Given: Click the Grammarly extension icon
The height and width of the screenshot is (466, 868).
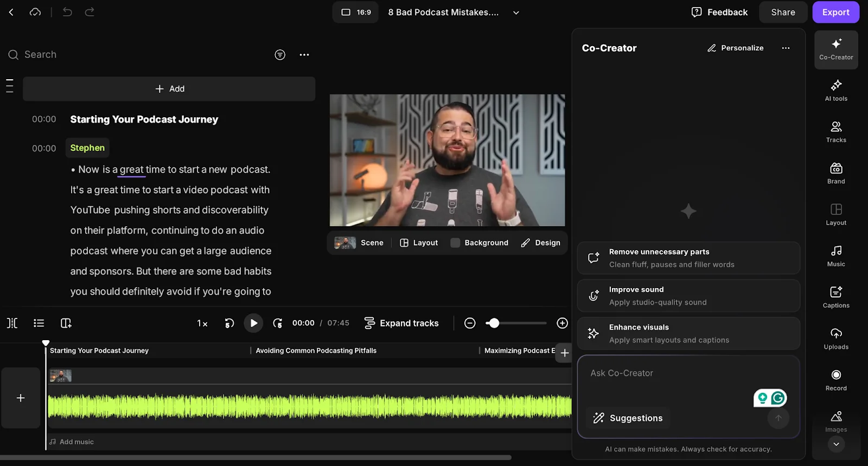Looking at the screenshot, I should click(778, 398).
